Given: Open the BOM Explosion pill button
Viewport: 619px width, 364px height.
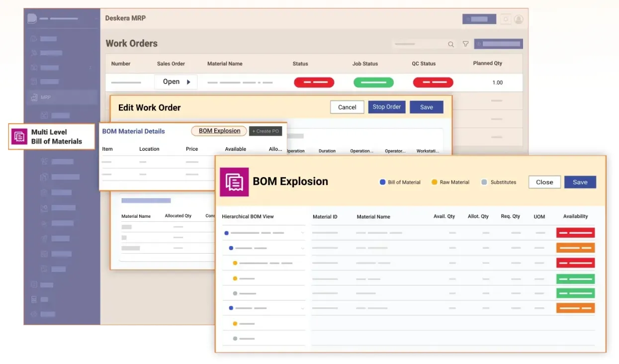Looking at the screenshot, I should [219, 131].
